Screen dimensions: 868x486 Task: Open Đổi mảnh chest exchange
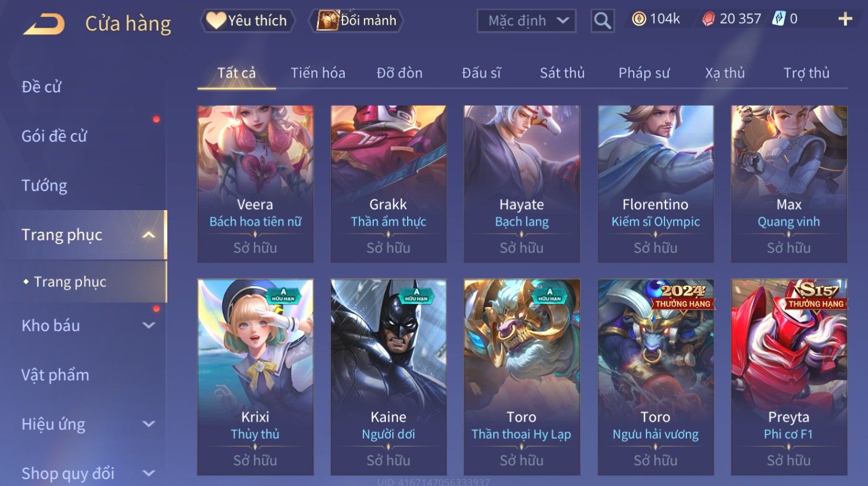point(356,21)
